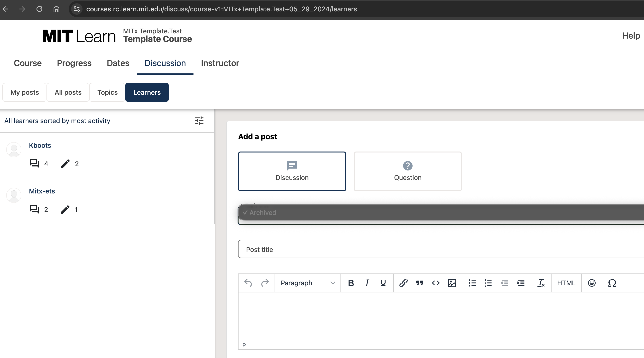This screenshot has height=358, width=644.
Task: Open the Instructor course tab
Action: point(220,63)
